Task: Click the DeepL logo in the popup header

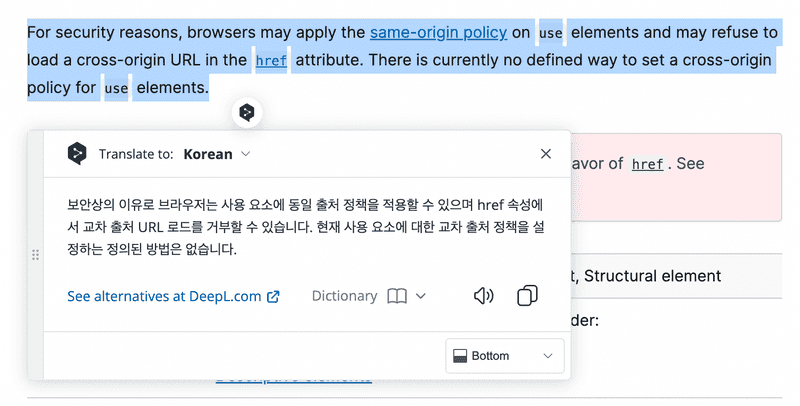Action: [77, 154]
